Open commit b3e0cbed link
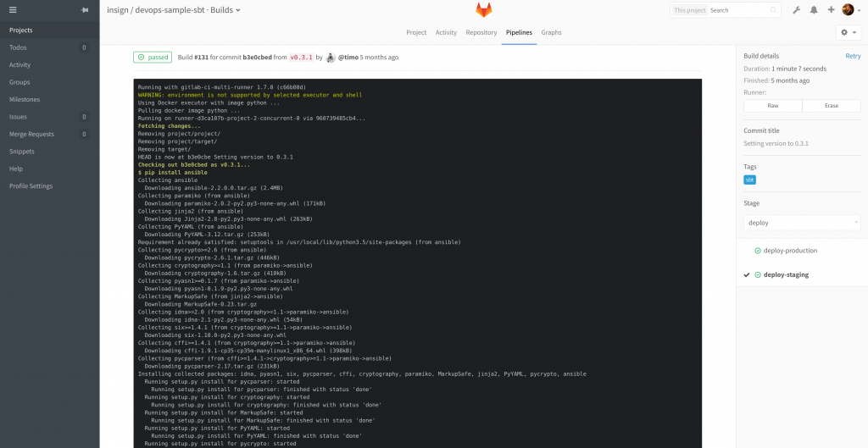868x448 pixels. point(257,58)
